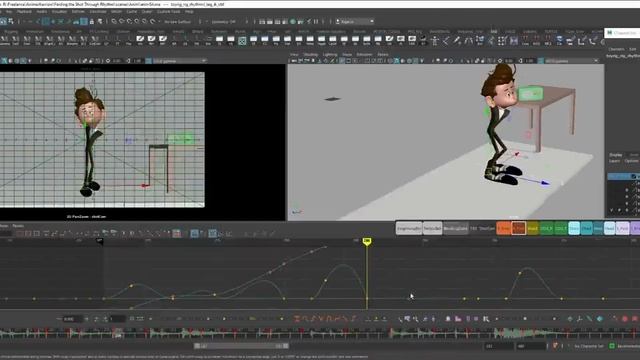Screen dimensions: 640x360
Task: Select the key at the first small hump peak
Action: (131, 286)
